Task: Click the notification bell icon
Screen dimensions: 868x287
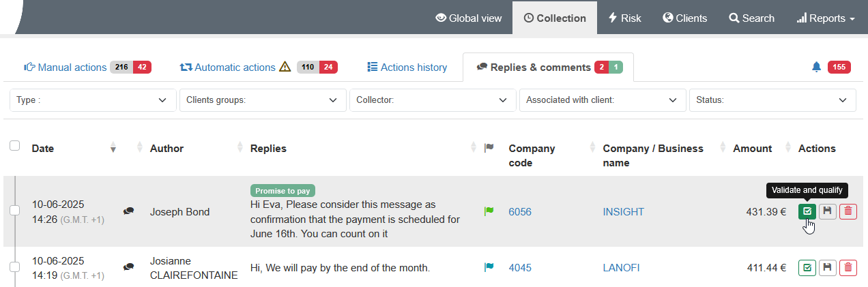Action: pos(816,67)
